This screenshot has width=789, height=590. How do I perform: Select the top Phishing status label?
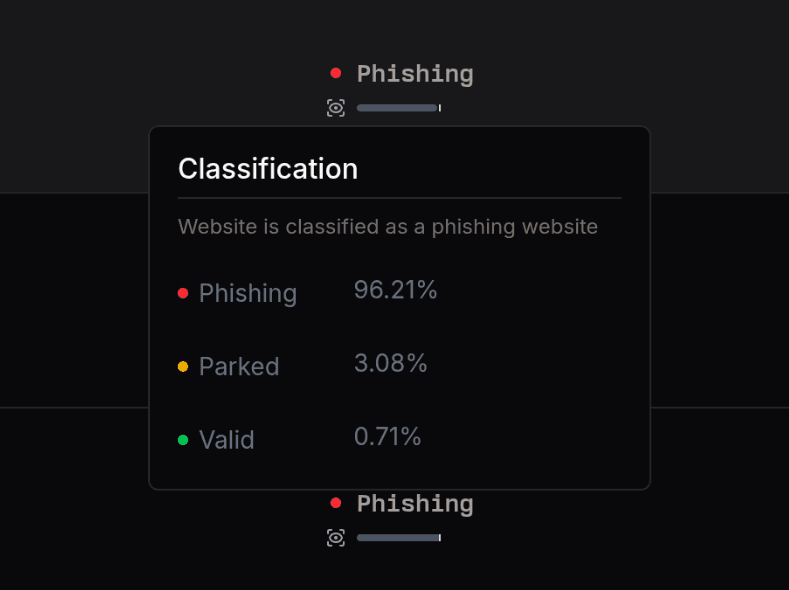tap(415, 74)
